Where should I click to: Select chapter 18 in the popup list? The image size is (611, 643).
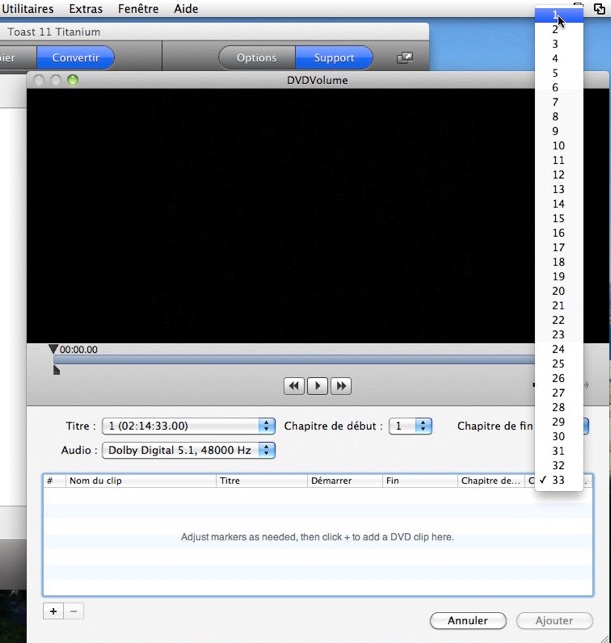tap(559, 262)
